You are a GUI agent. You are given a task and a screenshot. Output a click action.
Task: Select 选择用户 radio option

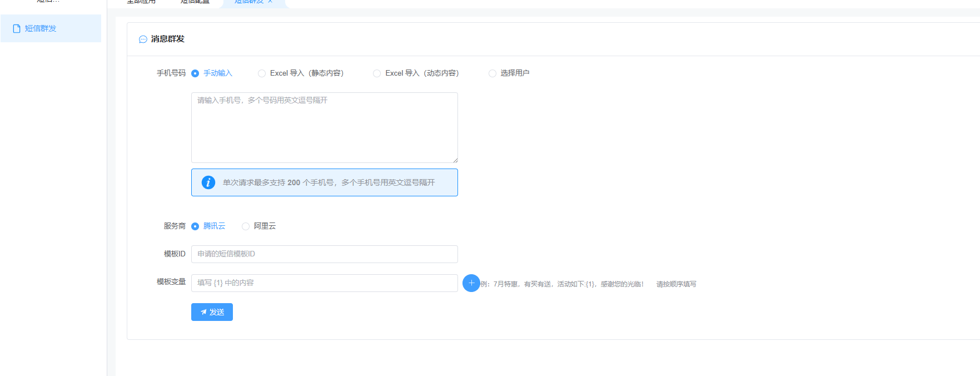tap(509, 73)
